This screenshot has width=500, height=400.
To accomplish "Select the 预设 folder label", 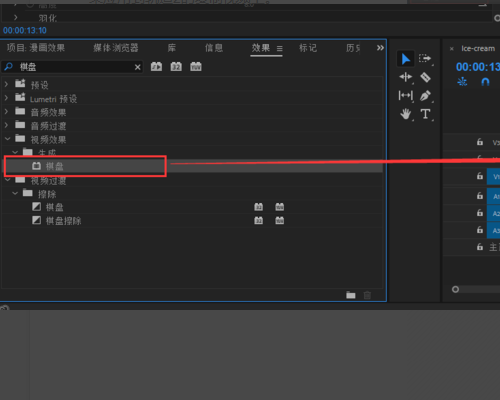I will (39, 85).
